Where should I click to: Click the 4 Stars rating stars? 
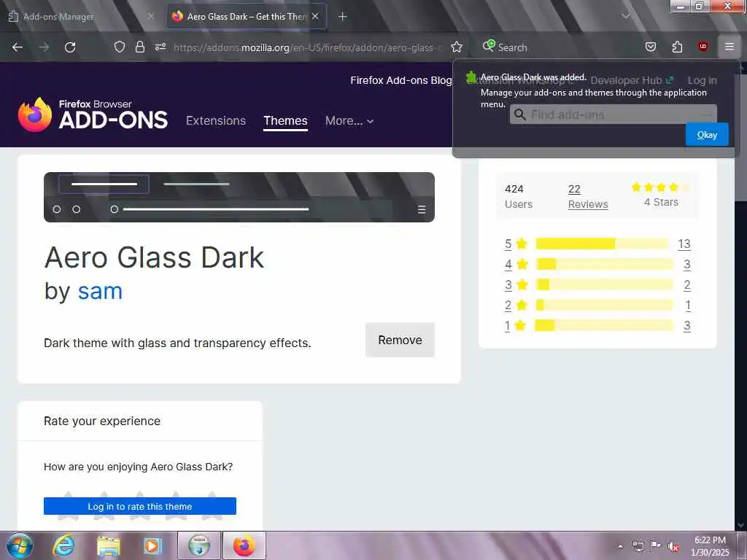[661, 187]
